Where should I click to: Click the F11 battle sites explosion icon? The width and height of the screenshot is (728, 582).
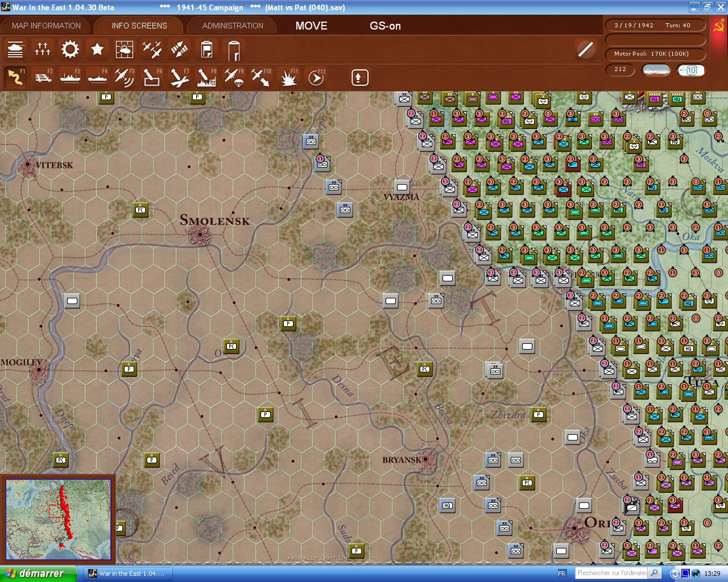click(288, 77)
